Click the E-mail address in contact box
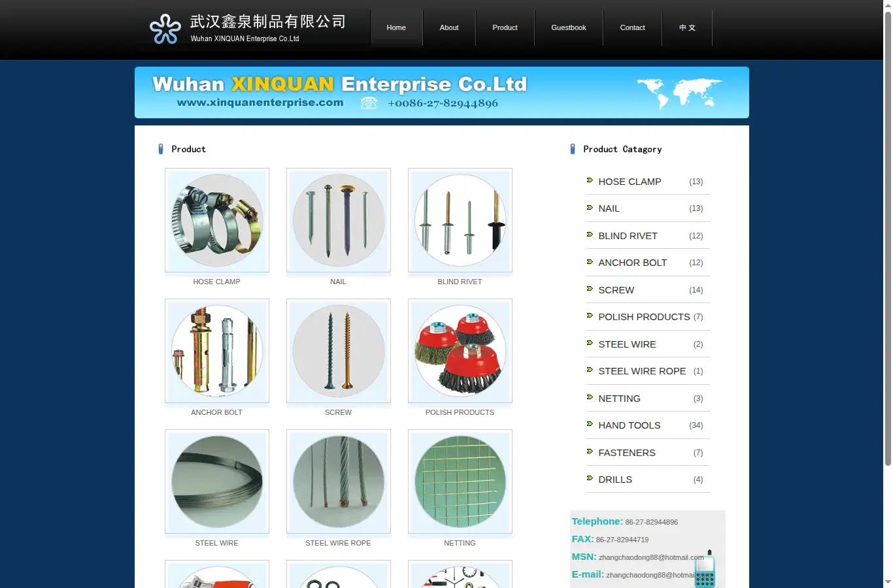The height and width of the screenshot is (588, 893). click(650, 575)
